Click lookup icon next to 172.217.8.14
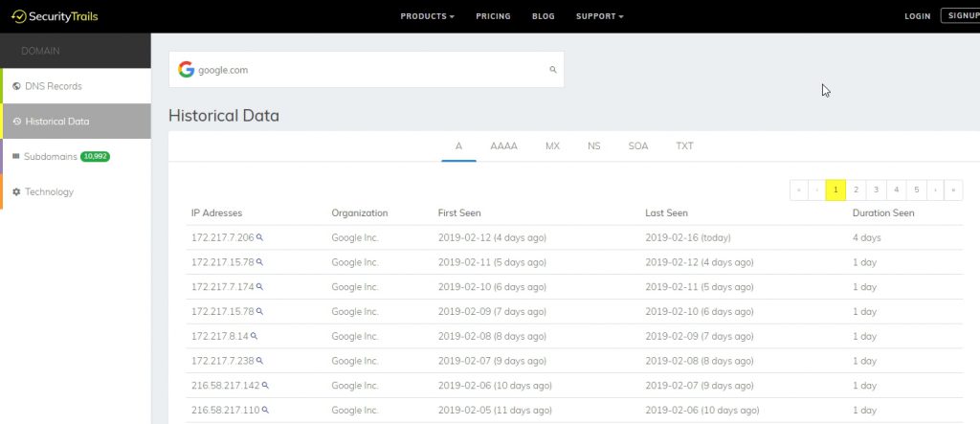The height and width of the screenshot is (424, 980). (255, 337)
